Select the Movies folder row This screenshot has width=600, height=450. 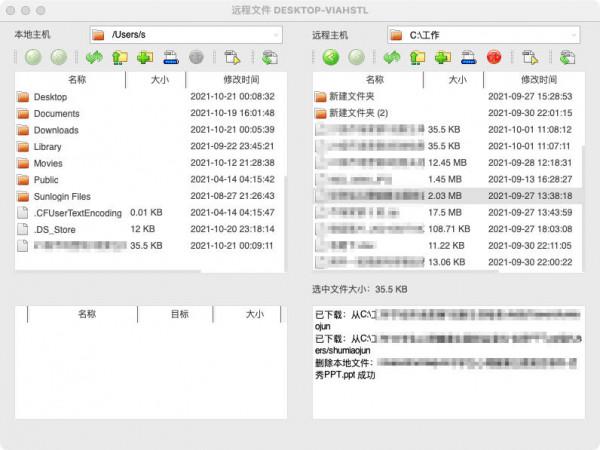tap(150, 163)
